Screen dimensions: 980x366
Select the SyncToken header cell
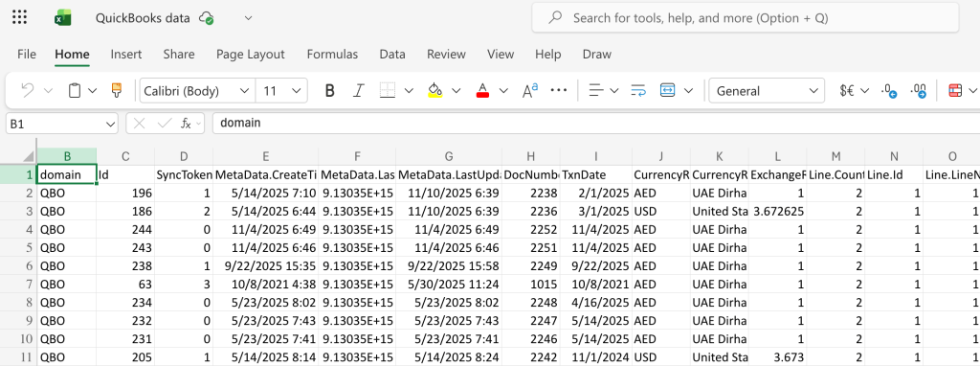pos(184,174)
